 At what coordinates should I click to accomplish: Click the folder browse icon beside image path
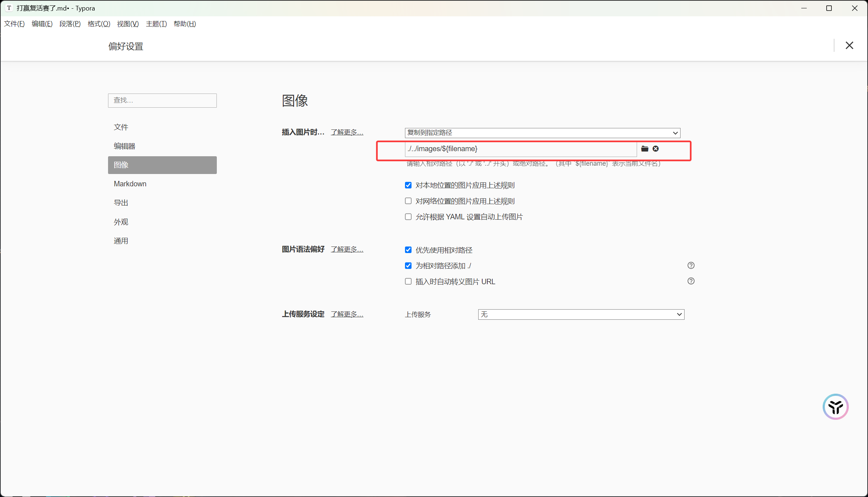point(644,149)
